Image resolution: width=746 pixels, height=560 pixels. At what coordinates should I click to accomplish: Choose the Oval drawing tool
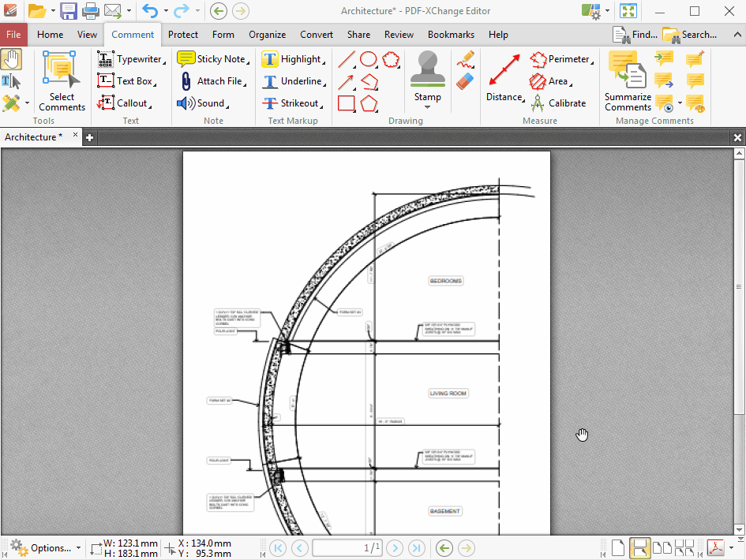click(368, 59)
